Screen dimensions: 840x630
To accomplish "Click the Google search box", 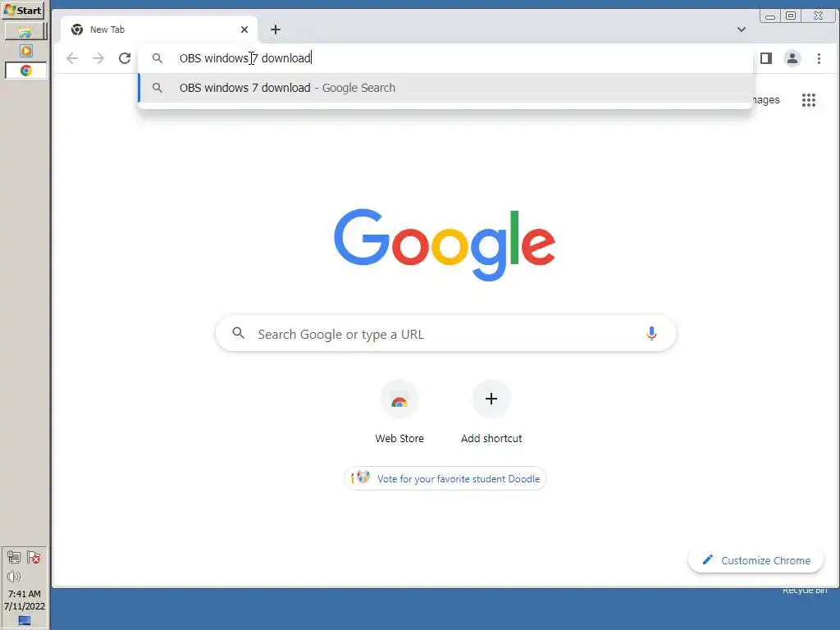I will (445, 334).
